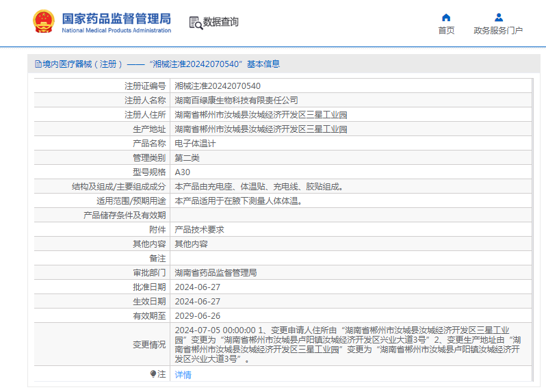Click the 批准日期 label
Screen dimensions: 546x392
tap(149, 287)
